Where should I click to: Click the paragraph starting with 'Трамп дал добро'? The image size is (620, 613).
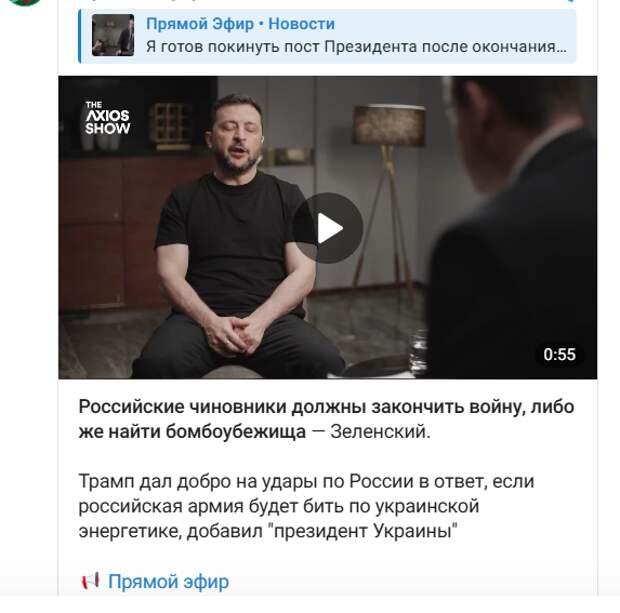306,506
